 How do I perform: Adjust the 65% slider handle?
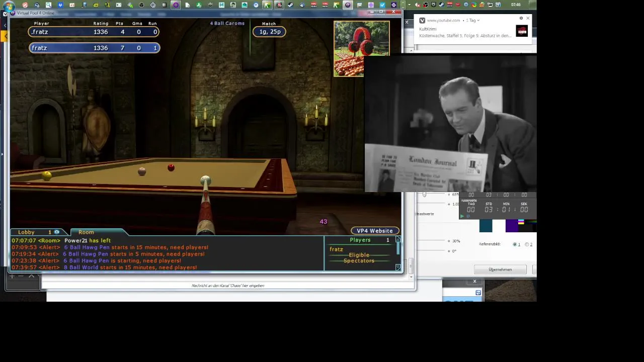point(424,194)
